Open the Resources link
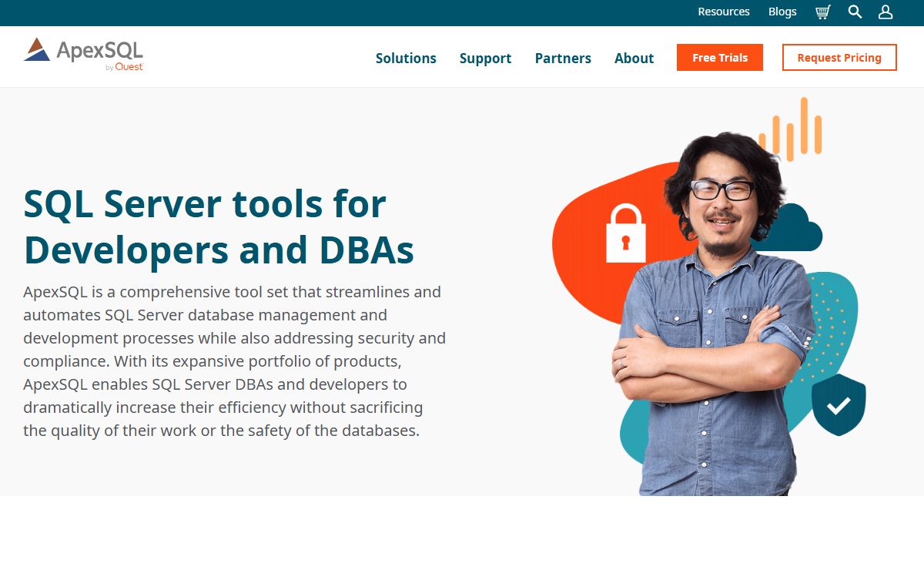This screenshot has width=924, height=570. click(x=724, y=12)
